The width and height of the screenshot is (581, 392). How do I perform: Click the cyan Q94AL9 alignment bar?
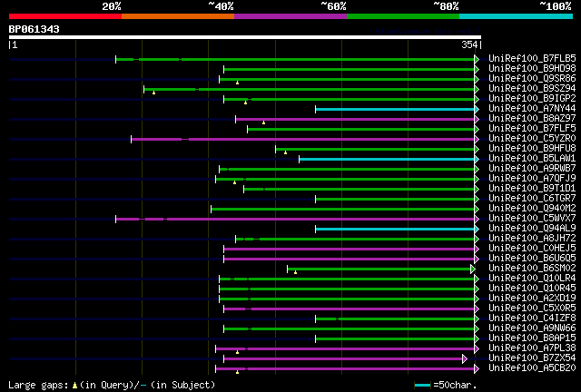tap(395, 230)
